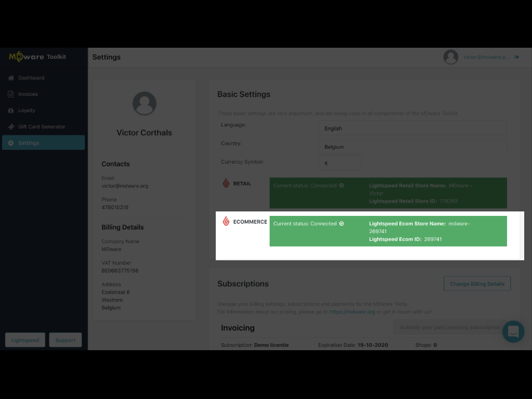Image resolution: width=532 pixels, height=399 pixels.
Task: Click the Demo licentie subscription text
Action: tap(271, 345)
